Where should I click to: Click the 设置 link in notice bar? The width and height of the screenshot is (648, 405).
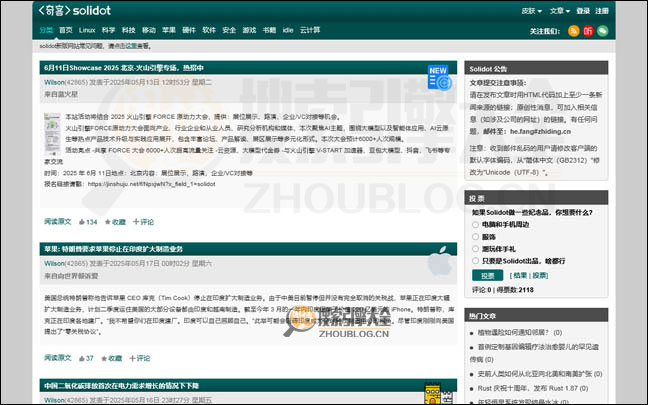point(131,46)
